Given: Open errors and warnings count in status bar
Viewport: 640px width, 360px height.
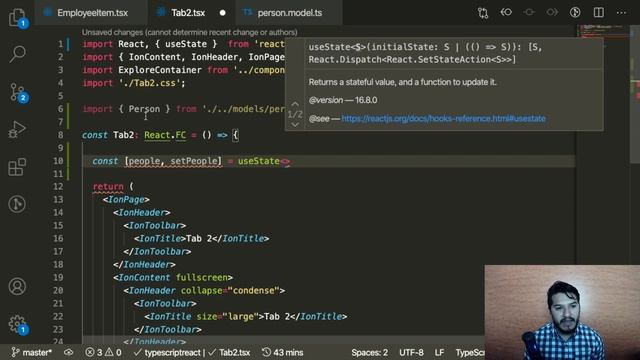Looking at the screenshot, I should tap(103, 352).
